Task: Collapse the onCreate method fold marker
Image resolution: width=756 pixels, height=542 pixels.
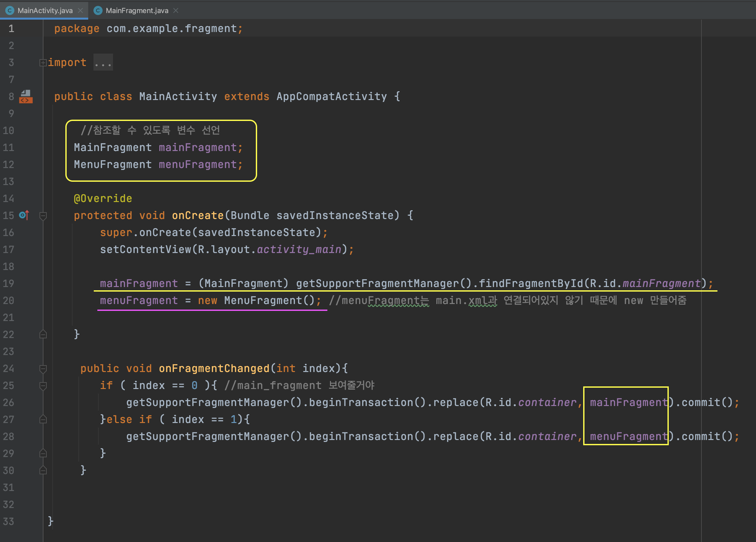Action: [43, 216]
